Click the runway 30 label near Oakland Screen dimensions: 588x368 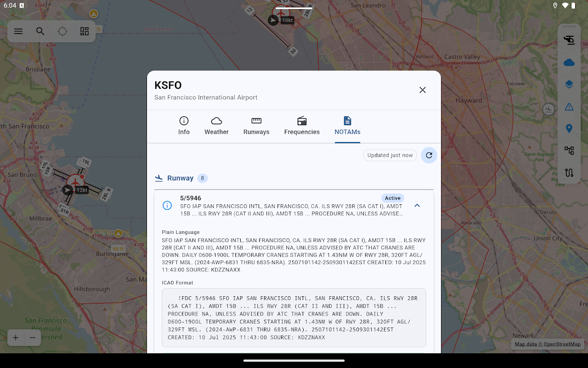coord(293,52)
